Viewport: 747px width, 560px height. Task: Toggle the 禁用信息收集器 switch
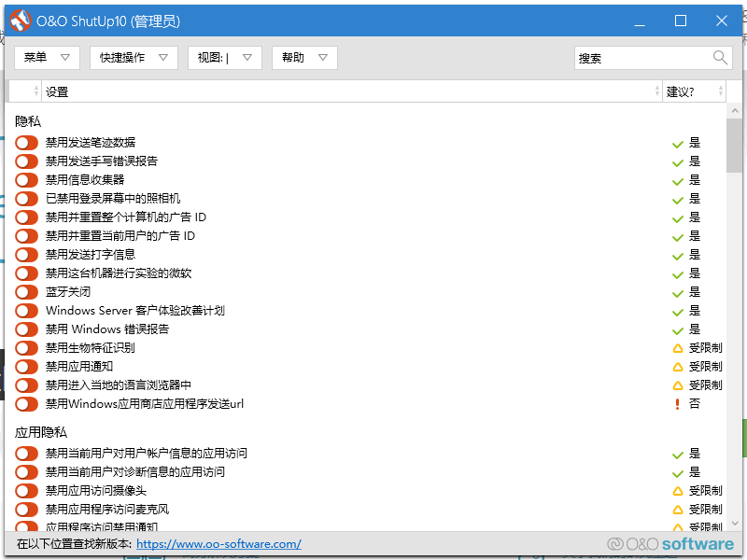click(x=26, y=180)
